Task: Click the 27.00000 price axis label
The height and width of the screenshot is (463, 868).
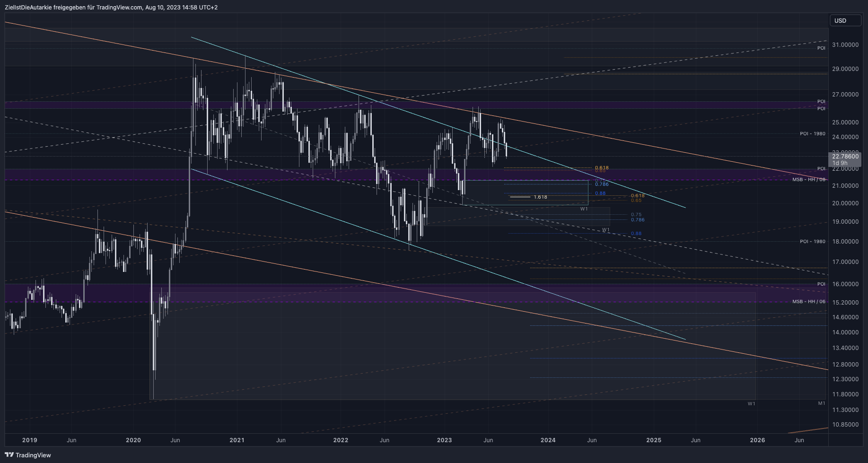Action: coord(845,95)
